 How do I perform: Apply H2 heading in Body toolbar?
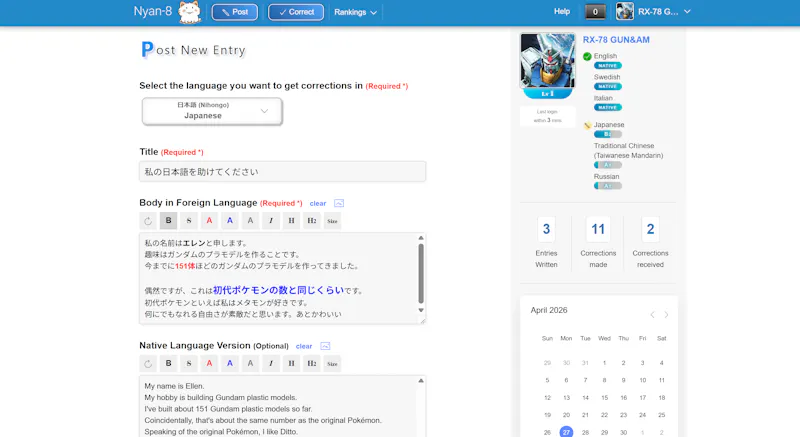(312, 221)
